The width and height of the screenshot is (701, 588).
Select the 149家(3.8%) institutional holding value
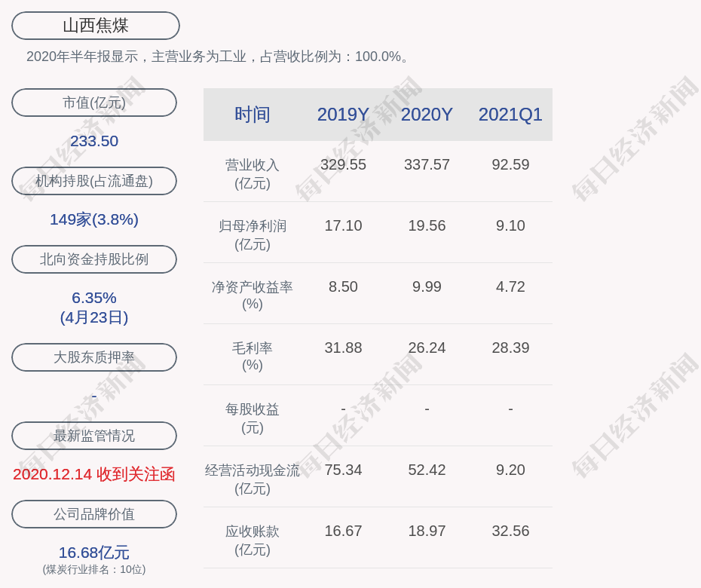(94, 219)
